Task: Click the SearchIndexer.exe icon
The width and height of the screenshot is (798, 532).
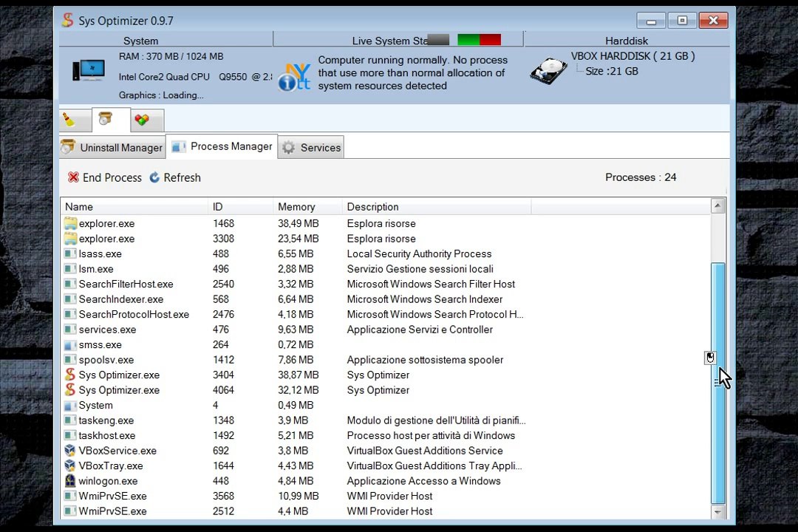Action: click(70, 299)
